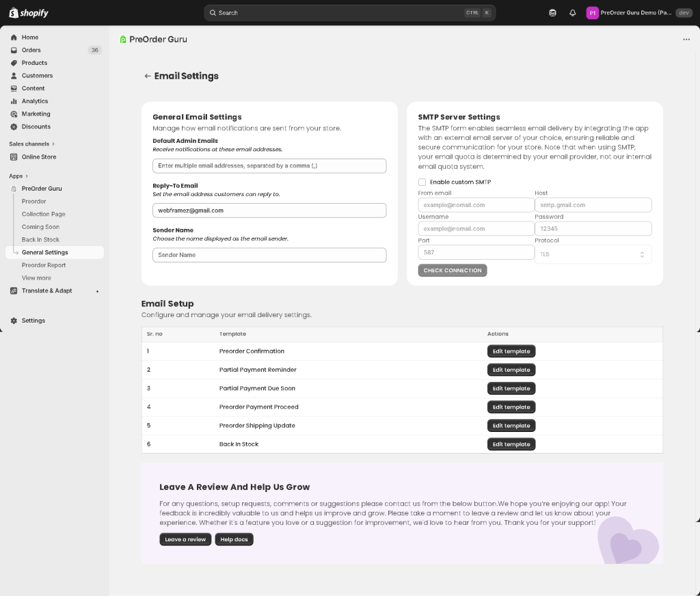
Task: Select Coming Soon in the sidebar
Action: point(40,227)
